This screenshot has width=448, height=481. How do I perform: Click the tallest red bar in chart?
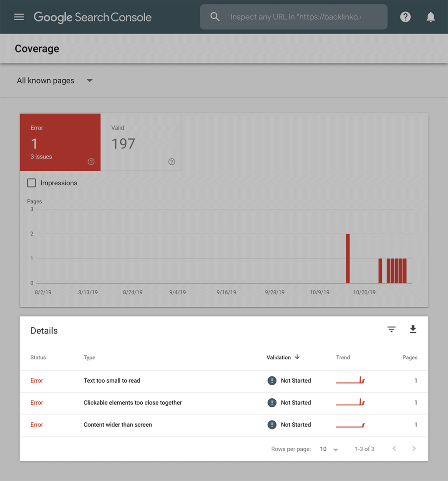click(348, 258)
